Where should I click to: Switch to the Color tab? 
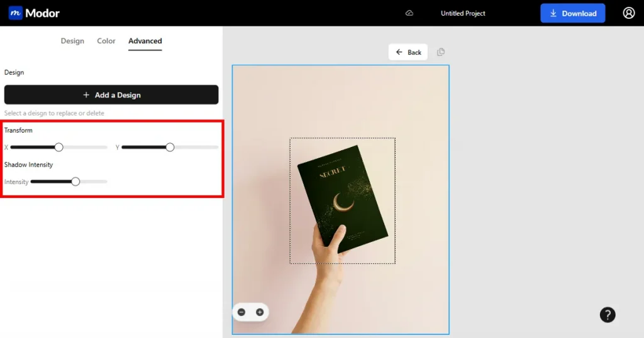[x=106, y=41]
